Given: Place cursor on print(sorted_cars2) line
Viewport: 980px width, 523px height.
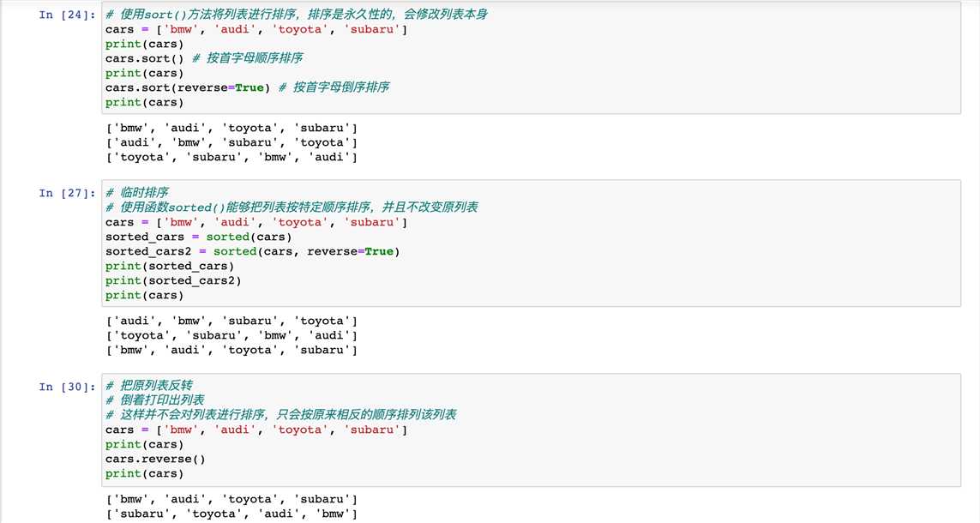Looking at the screenshot, I should [173, 280].
